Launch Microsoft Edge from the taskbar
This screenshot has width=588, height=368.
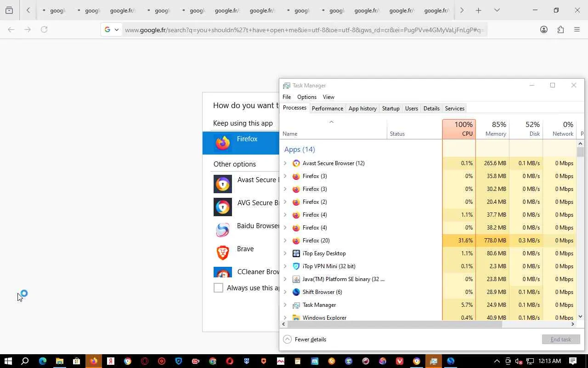(x=43, y=361)
